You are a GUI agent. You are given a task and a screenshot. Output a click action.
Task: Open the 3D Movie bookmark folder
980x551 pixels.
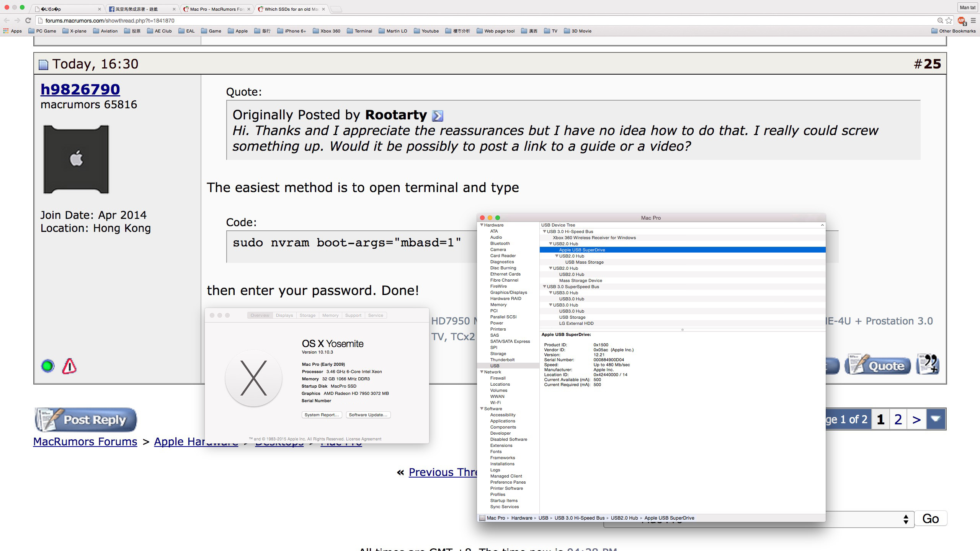pos(578,31)
